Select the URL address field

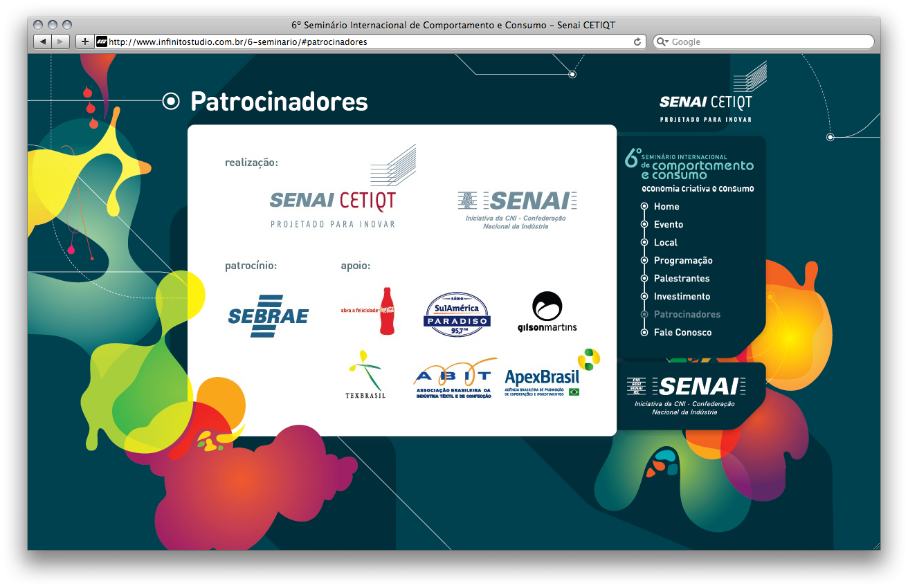(x=370, y=42)
